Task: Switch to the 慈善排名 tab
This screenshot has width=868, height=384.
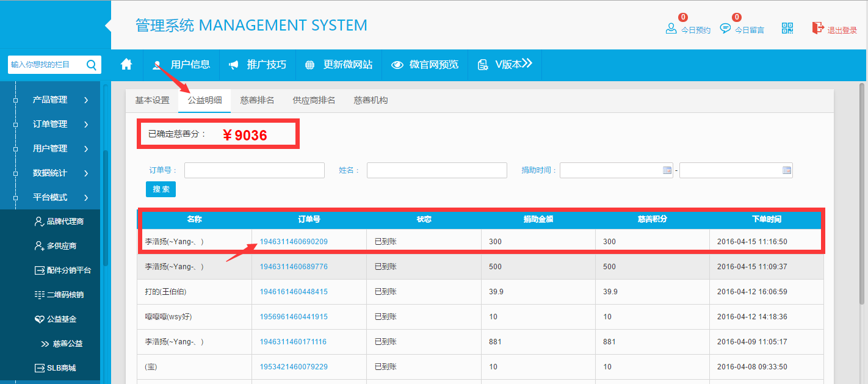Action: [x=257, y=100]
